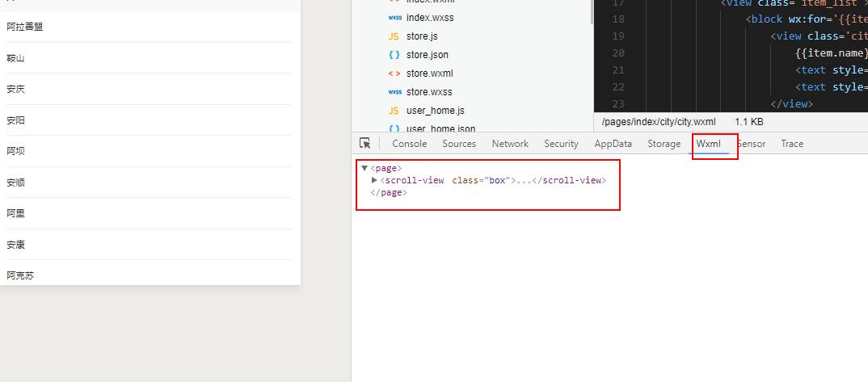Image resolution: width=868 pixels, height=382 pixels.
Task: Switch to the Storage tab
Action: pyautogui.click(x=664, y=144)
